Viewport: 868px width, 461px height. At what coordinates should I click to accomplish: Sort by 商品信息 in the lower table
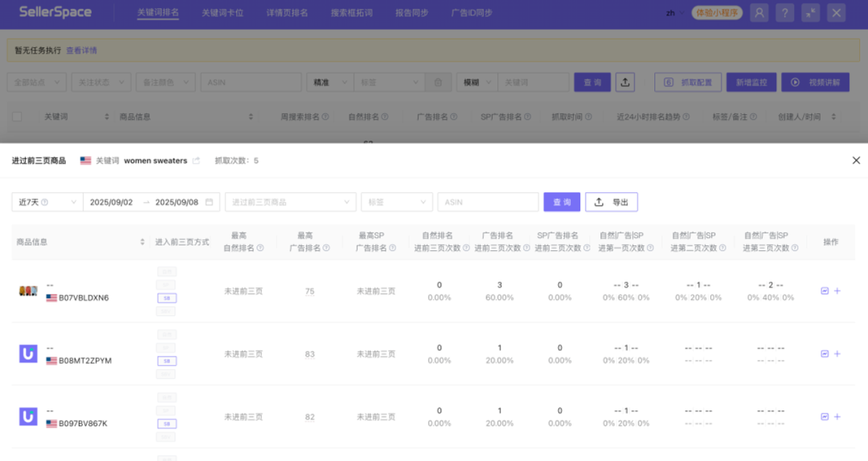[142, 242]
